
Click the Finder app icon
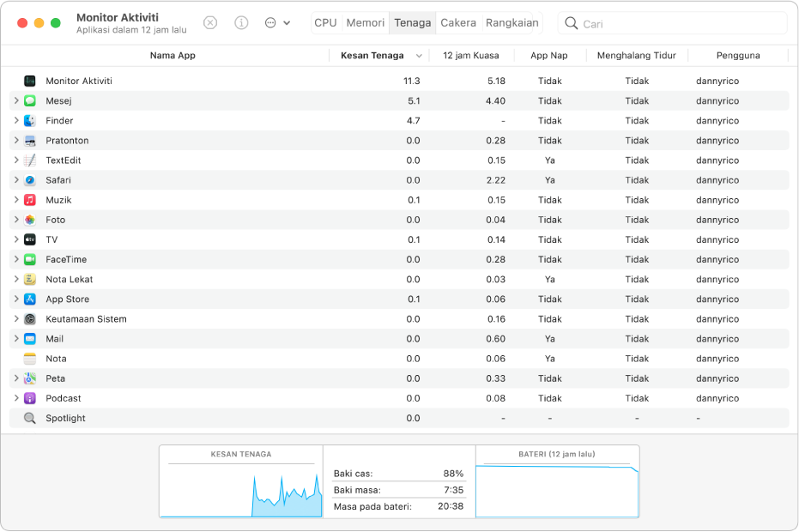[30, 121]
